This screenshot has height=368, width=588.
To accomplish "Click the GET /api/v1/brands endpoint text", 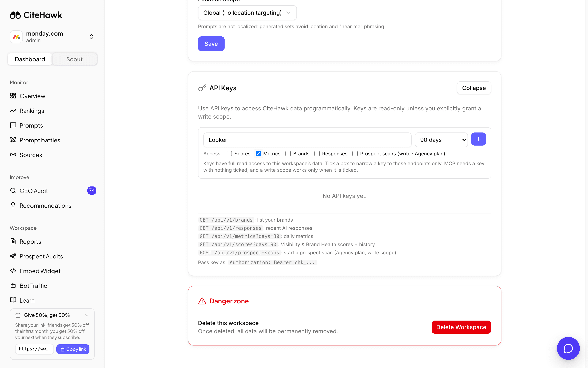I will [226, 220].
